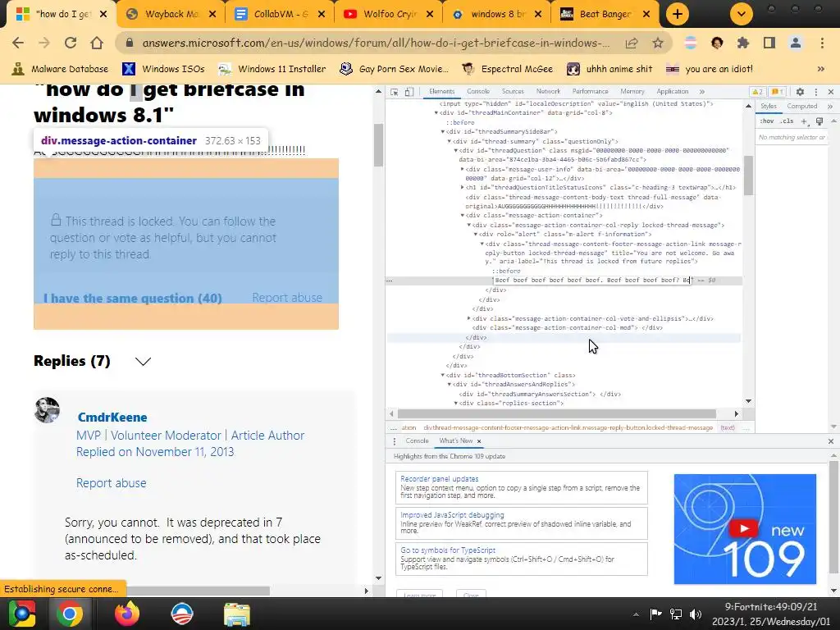
Task: Open the Windows ISOs bookmark
Action: (x=163, y=69)
